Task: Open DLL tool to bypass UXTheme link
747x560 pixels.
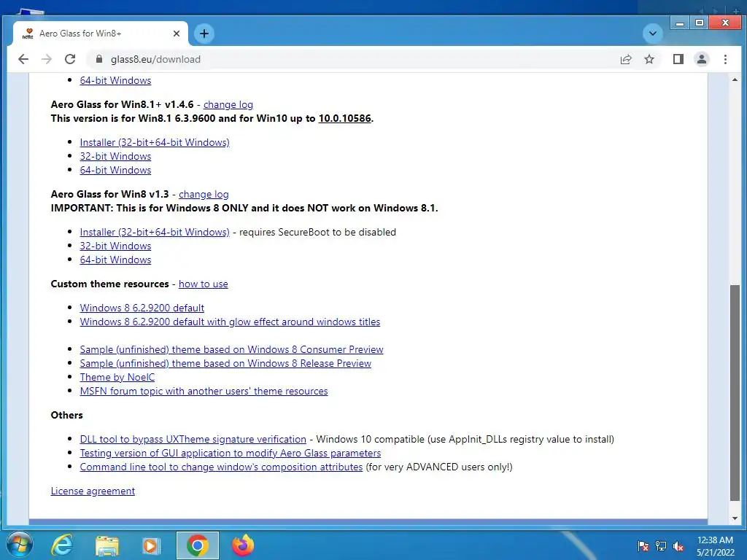Action: pyautogui.click(x=193, y=439)
